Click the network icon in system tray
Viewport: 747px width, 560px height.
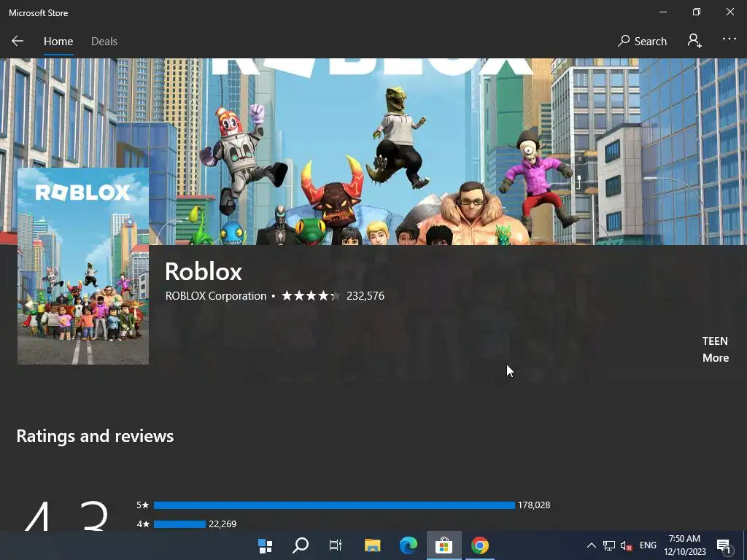[x=609, y=545]
